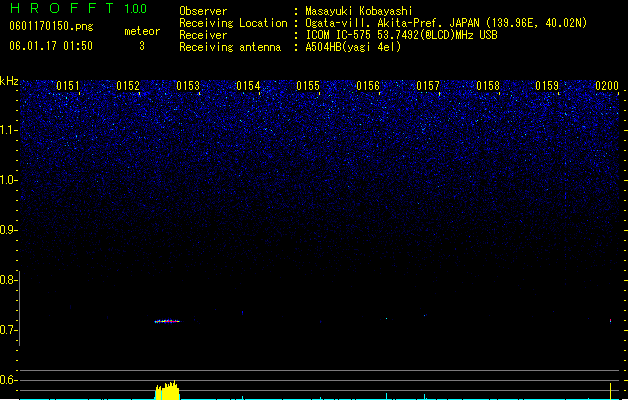Click the colorful meteor echo at 0.72 kHz
629x400 pixels.
[x=167, y=321]
